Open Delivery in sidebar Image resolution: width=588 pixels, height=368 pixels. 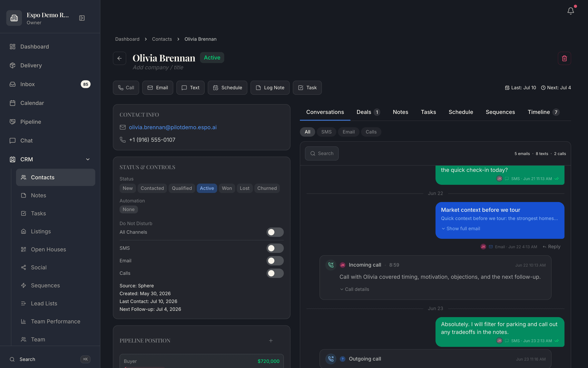pyautogui.click(x=50, y=65)
